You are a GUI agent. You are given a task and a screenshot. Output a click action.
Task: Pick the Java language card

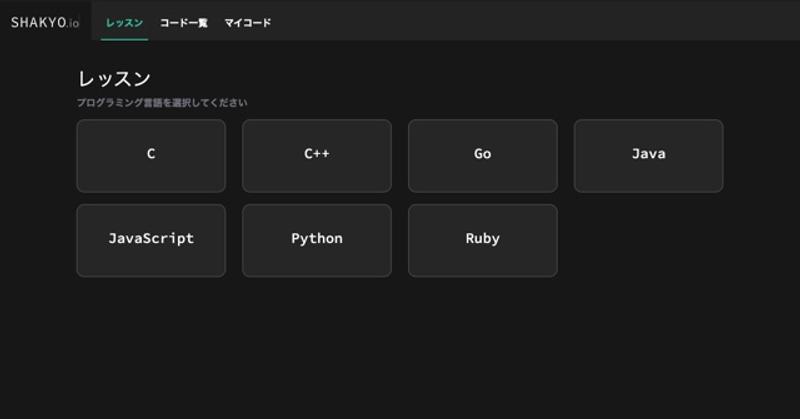pyautogui.click(x=648, y=155)
